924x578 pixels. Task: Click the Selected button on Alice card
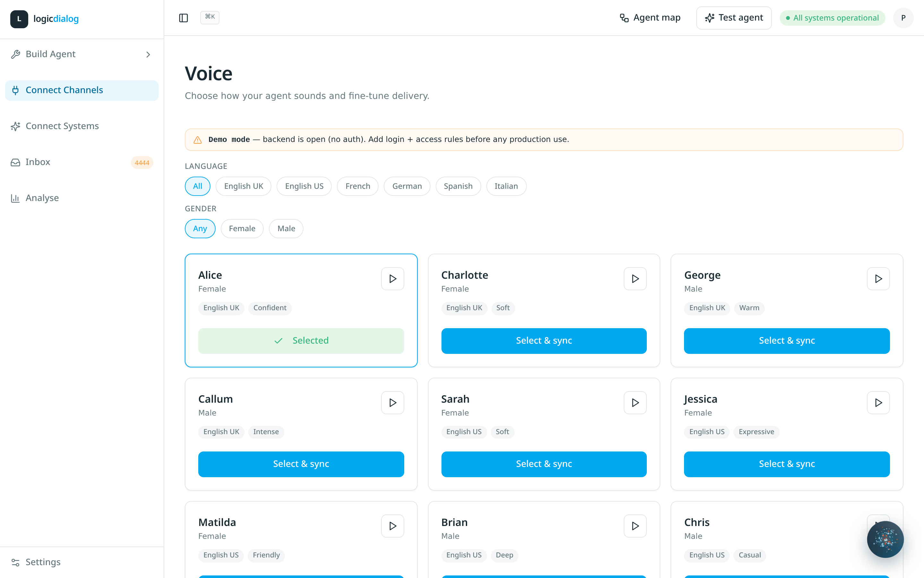point(301,341)
